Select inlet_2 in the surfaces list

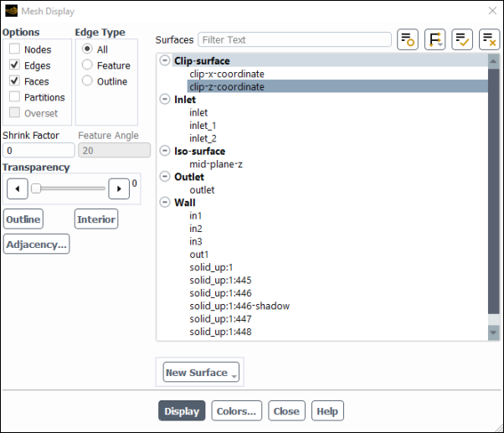(x=203, y=138)
